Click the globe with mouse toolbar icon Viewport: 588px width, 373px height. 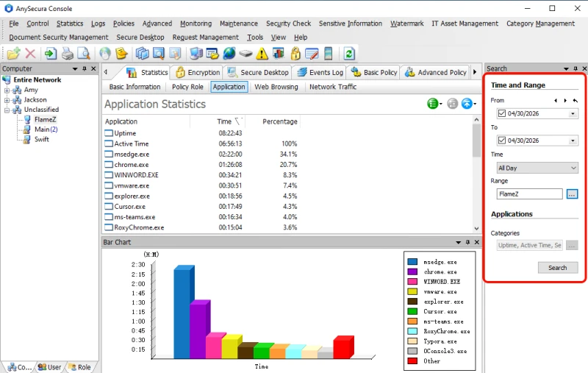point(105,54)
